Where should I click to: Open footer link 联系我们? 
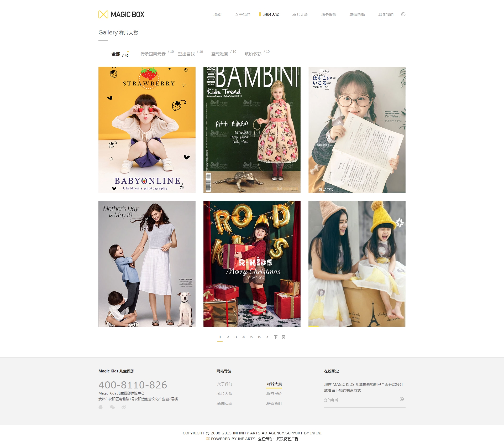[274, 403]
